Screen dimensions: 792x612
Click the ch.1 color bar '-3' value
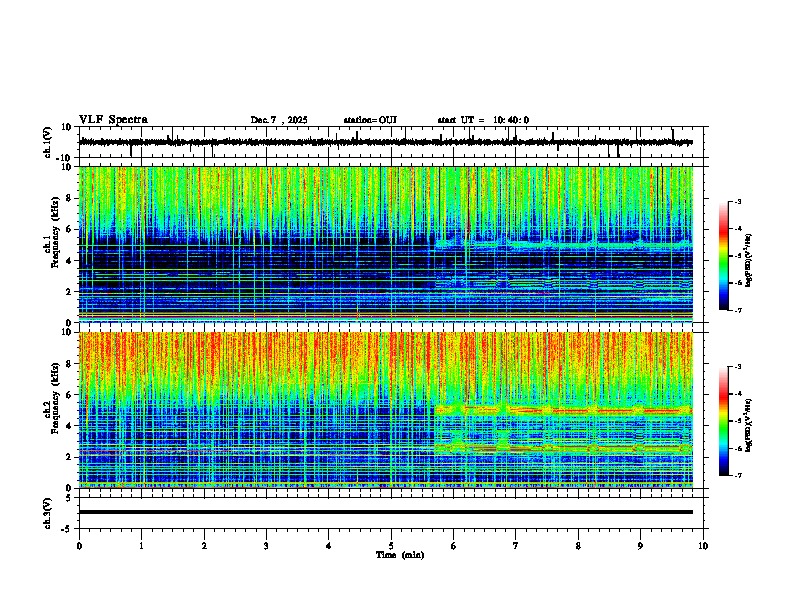[x=737, y=201]
